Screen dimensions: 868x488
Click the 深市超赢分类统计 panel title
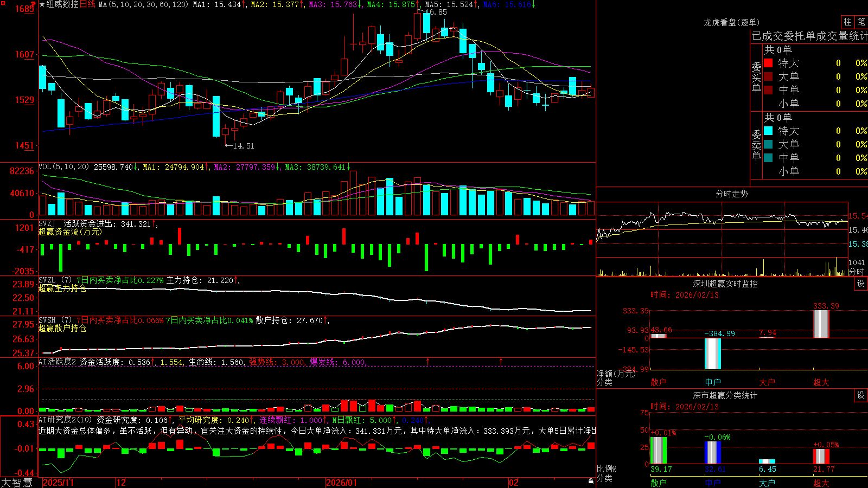[725, 395]
